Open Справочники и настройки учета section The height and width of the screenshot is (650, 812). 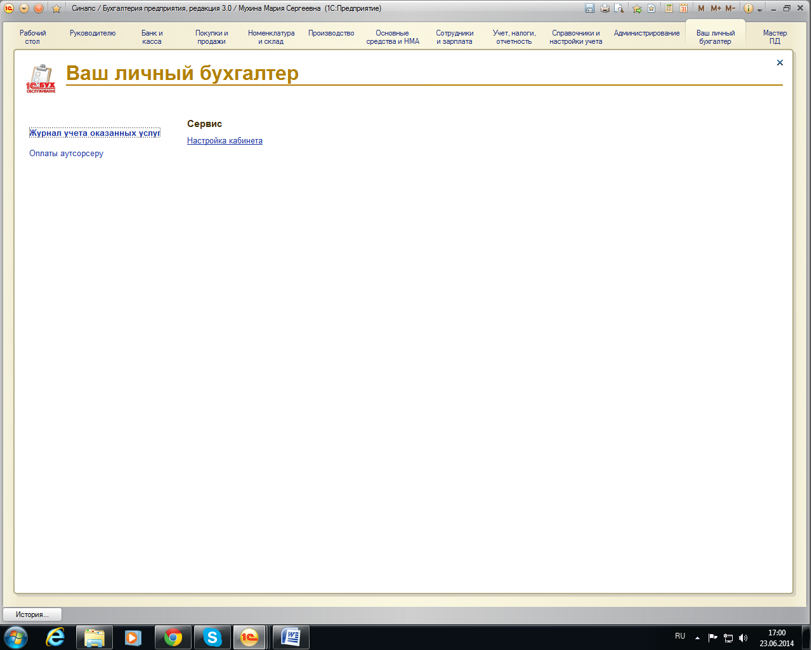tap(576, 37)
